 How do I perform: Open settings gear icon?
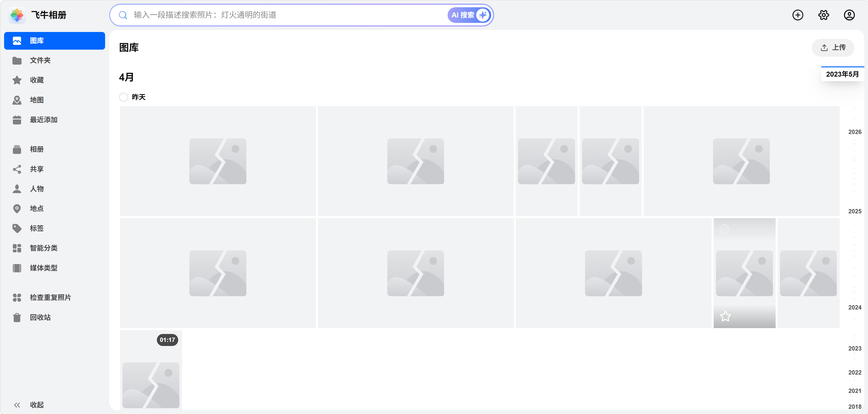click(x=824, y=15)
